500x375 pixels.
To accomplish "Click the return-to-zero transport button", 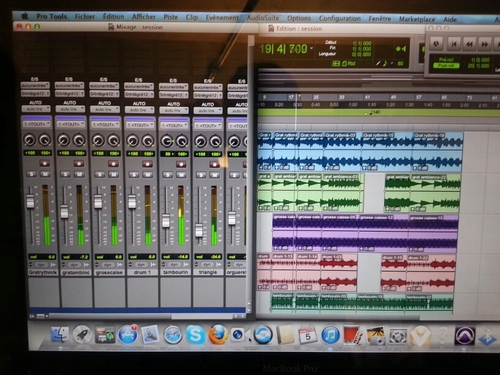I will pyautogui.click(x=454, y=44).
